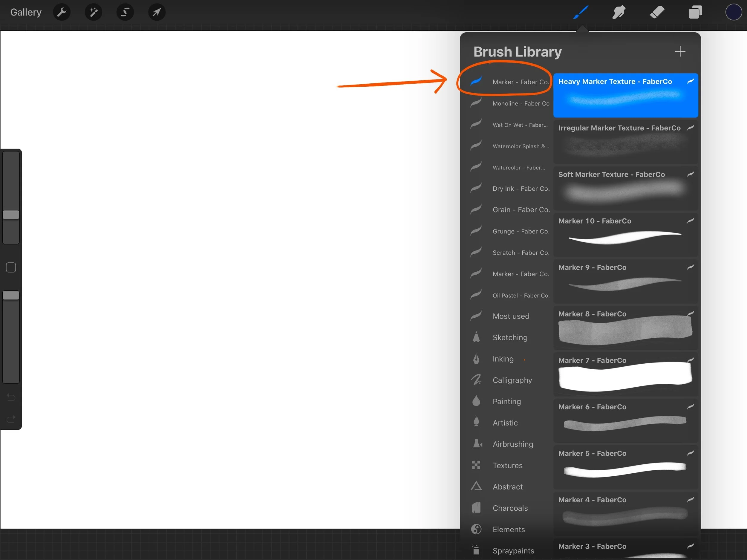The width and height of the screenshot is (747, 560).
Task: Open the Actions wrench menu
Action: (62, 13)
